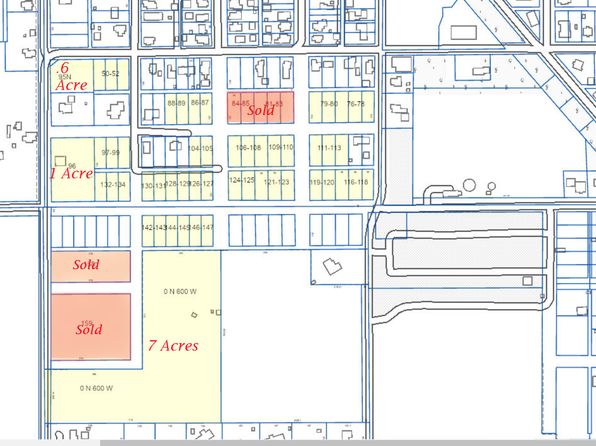Image resolution: width=596 pixels, height=446 pixels.
Task: Click the .6 Acre parcel label
Action: pyautogui.click(x=71, y=76)
